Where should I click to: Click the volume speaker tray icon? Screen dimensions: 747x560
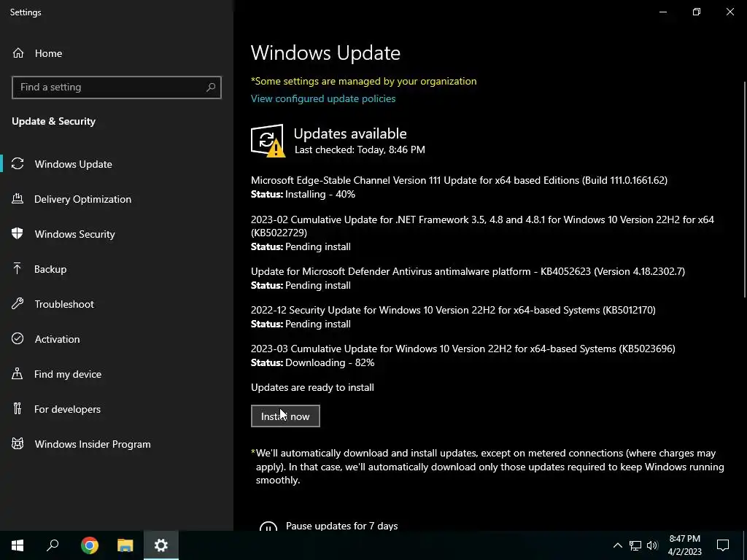(x=652, y=545)
